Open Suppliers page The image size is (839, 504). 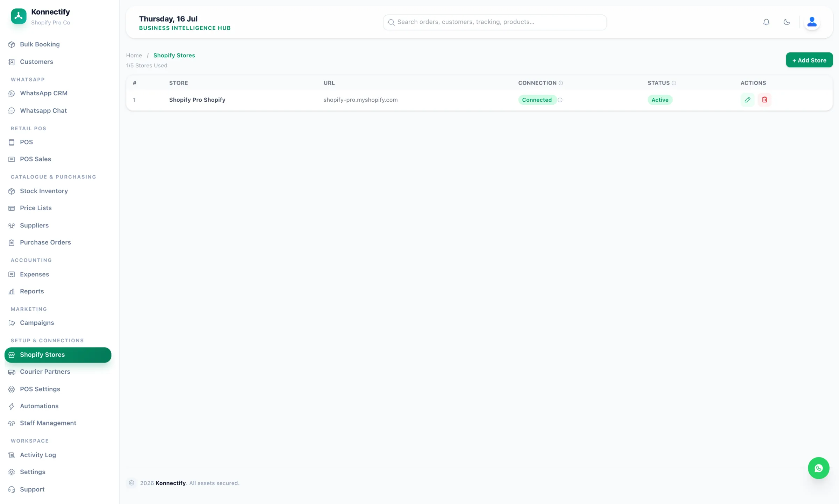click(x=58, y=226)
